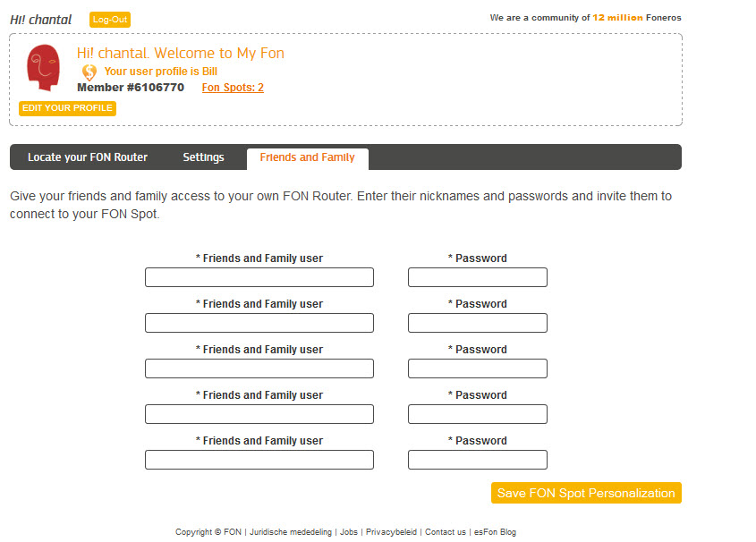
Task: Open the Settings tab
Action: [x=203, y=157]
